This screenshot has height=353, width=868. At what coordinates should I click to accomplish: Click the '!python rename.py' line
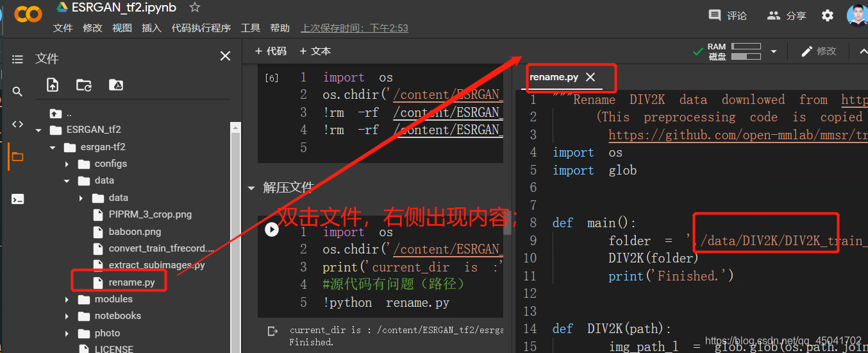(386, 302)
